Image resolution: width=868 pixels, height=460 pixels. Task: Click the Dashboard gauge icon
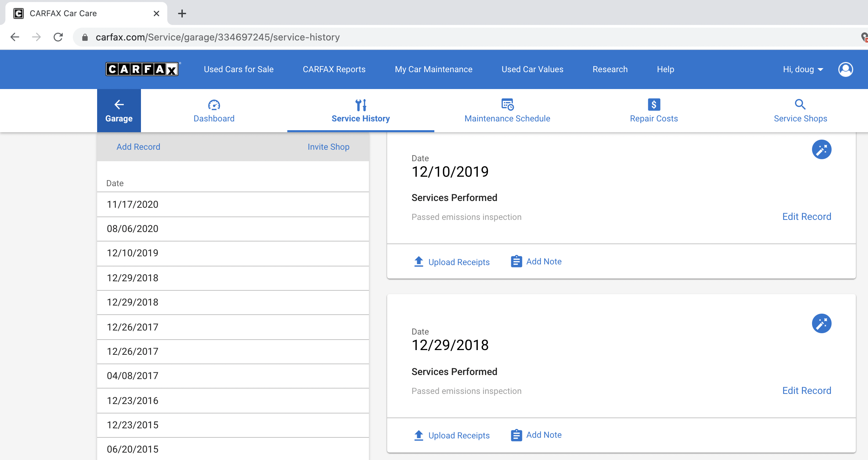214,105
